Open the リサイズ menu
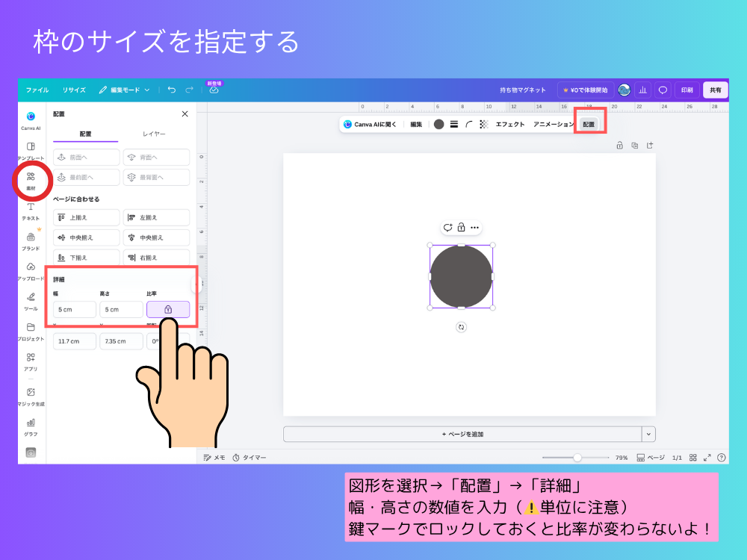 pyautogui.click(x=74, y=90)
